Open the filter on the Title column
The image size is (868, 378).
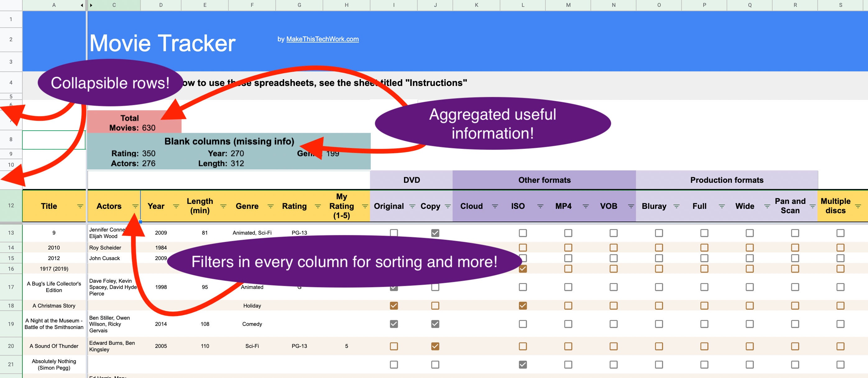[80, 206]
